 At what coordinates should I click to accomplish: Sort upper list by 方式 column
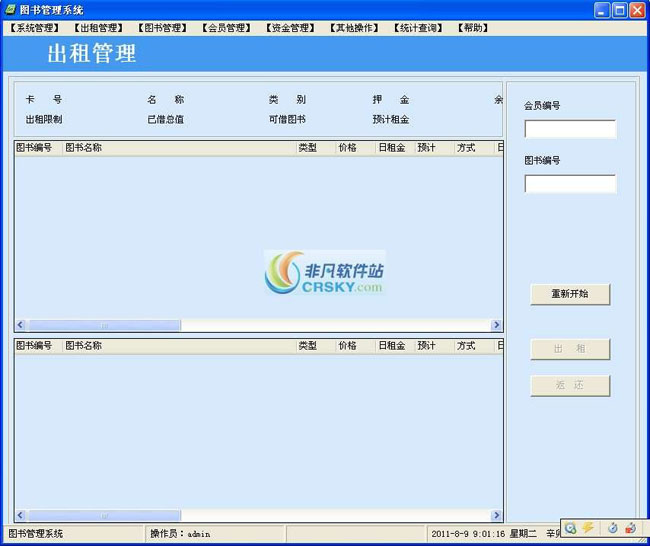tap(474, 148)
